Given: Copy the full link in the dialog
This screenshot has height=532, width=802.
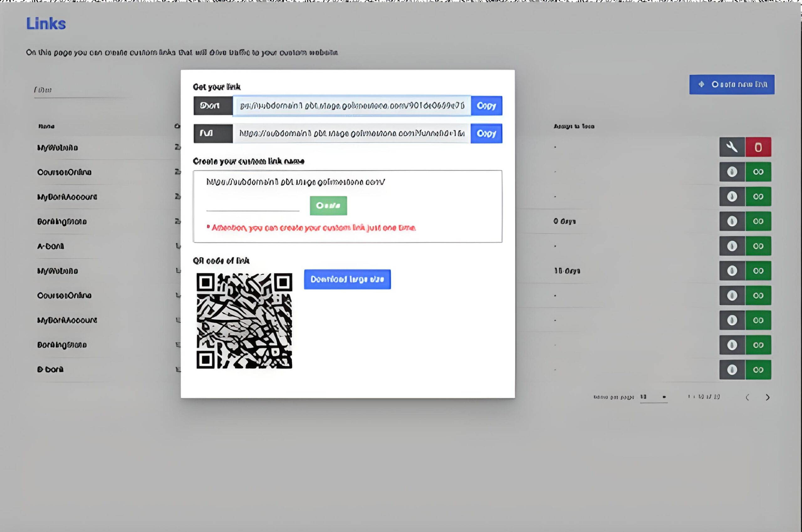Looking at the screenshot, I should pos(486,134).
